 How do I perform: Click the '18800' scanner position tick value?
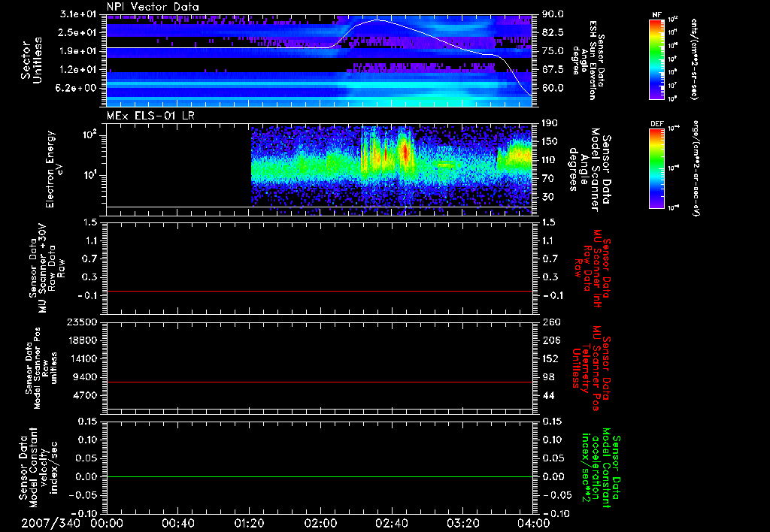pyautogui.click(x=83, y=340)
